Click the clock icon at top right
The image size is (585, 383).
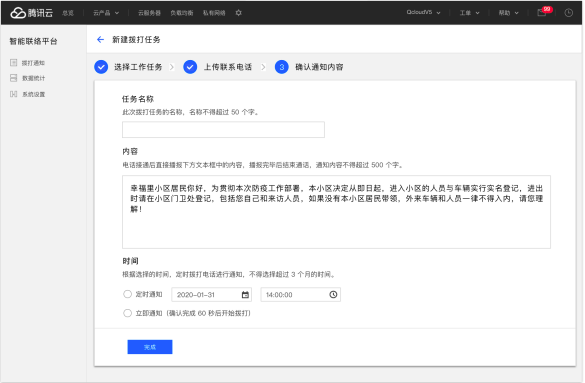pyautogui.click(x=569, y=13)
